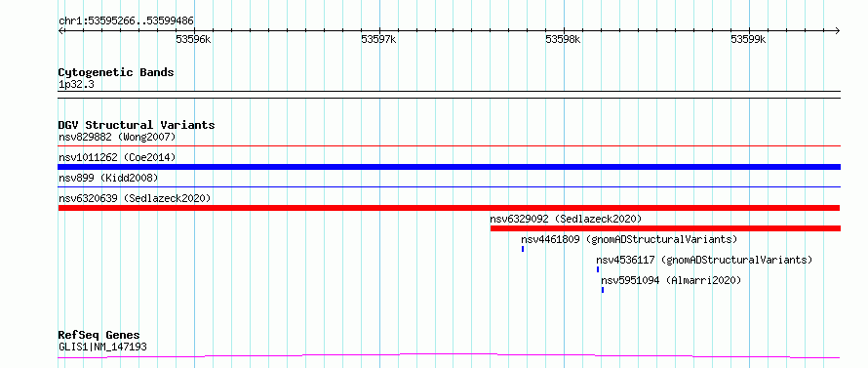The height and width of the screenshot is (368, 868).
Task: Open the nsv6320639 (Sedlazeck2020) variant label
Action: pyautogui.click(x=135, y=198)
